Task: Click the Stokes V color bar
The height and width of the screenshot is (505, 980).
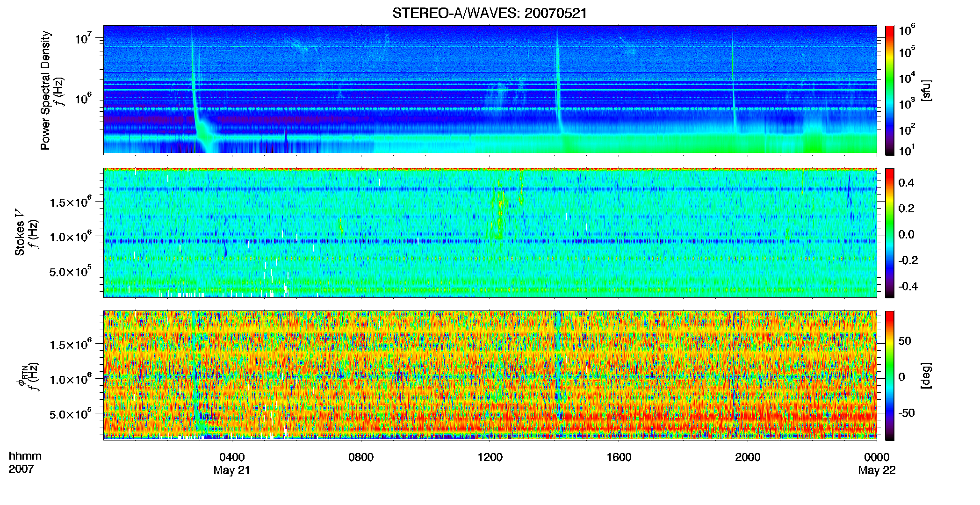Action: (x=890, y=233)
